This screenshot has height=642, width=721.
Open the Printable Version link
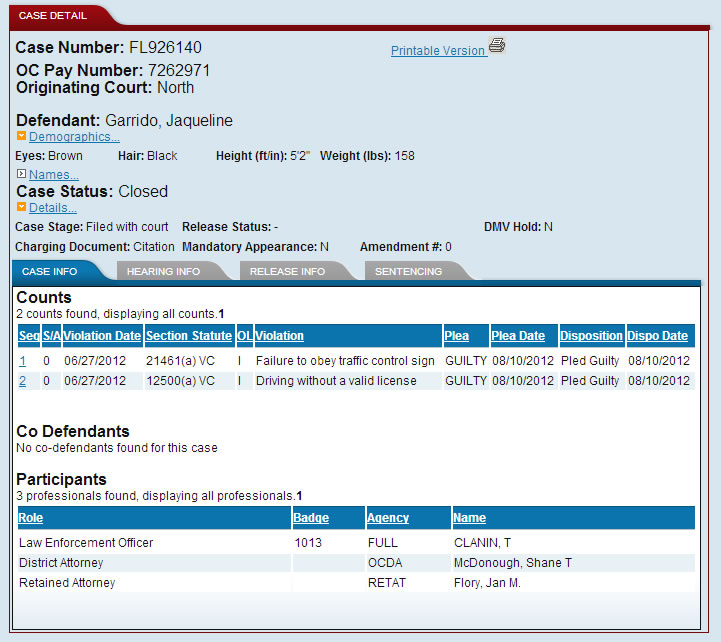tap(437, 51)
